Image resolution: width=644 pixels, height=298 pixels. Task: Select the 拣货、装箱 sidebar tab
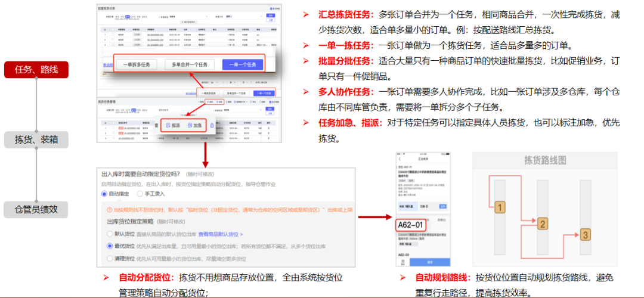coord(36,139)
